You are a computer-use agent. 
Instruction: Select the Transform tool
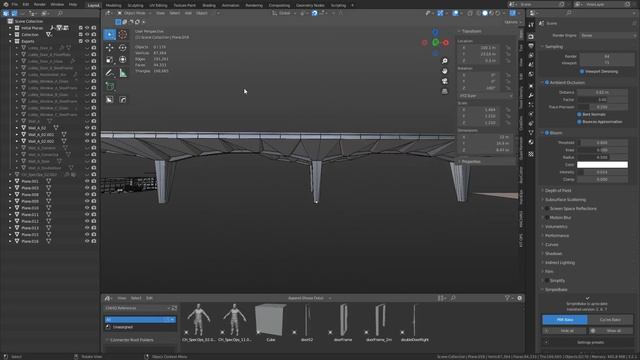tap(122, 60)
